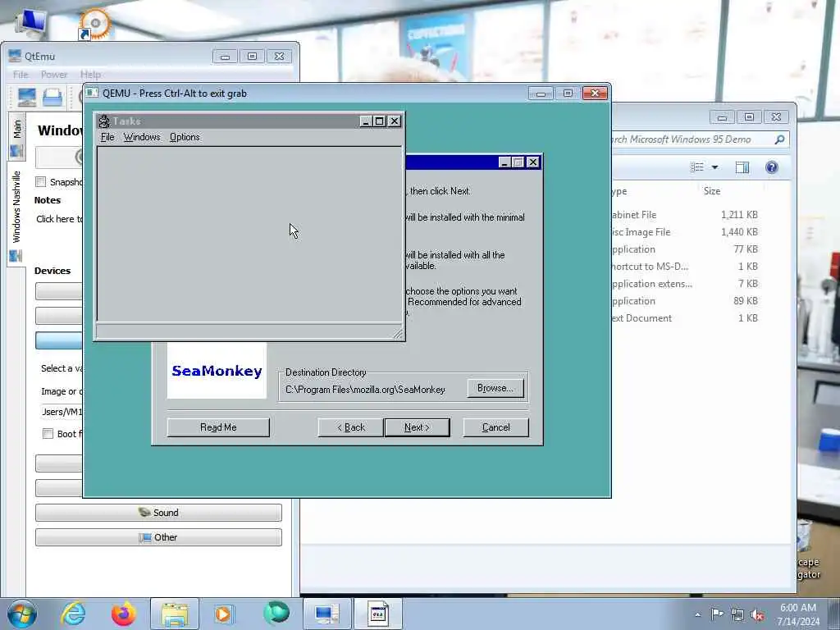Image resolution: width=840 pixels, height=630 pixels.
Task: Open the Windows Start menu
Action: (22, 614)
